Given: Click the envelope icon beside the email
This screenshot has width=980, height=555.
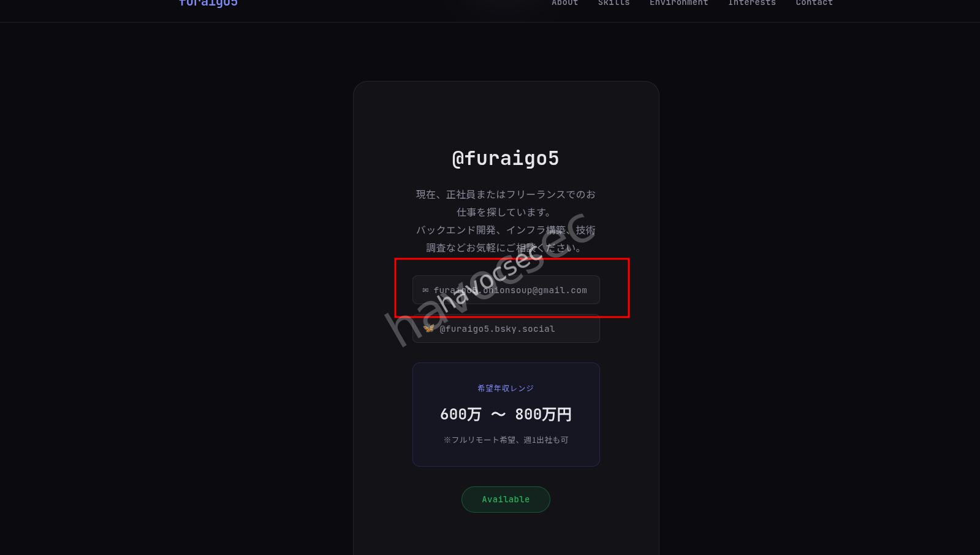Looking at the screenshot, I should coord(425,290).
